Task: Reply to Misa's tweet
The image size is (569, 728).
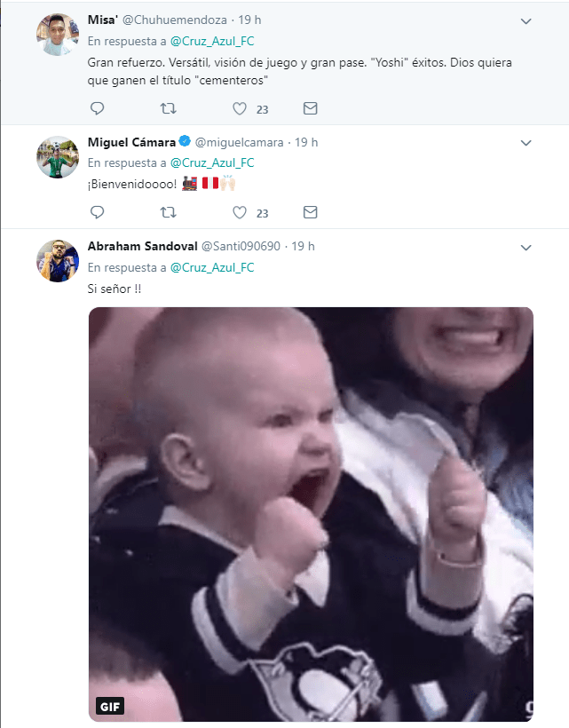Action: (x=98, y=109)
